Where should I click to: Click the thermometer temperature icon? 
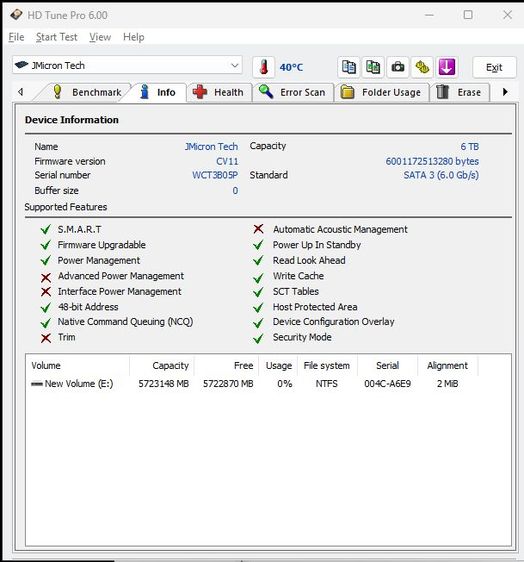pos(263,67)
